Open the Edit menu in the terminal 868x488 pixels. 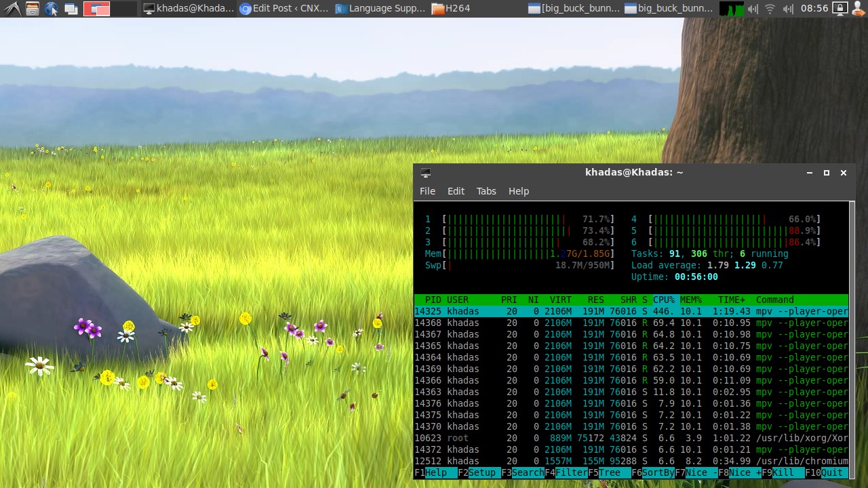pyautogui.click(x=456, y=191)
